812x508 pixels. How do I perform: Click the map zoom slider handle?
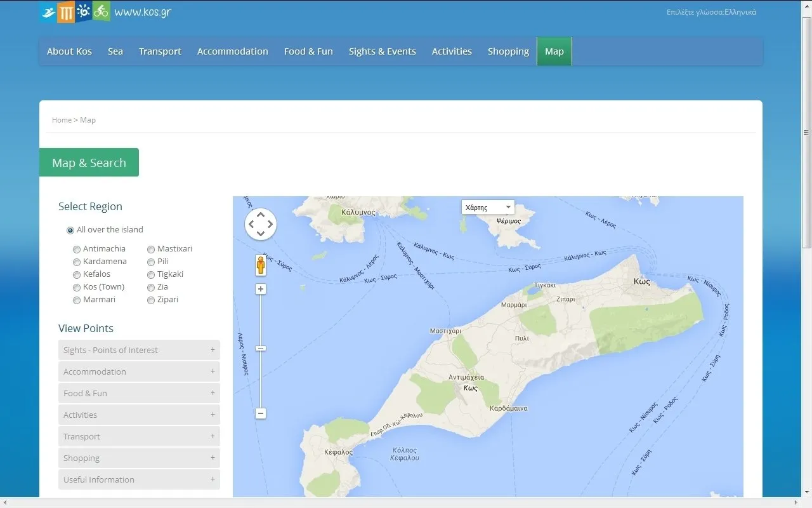[261, 348]
